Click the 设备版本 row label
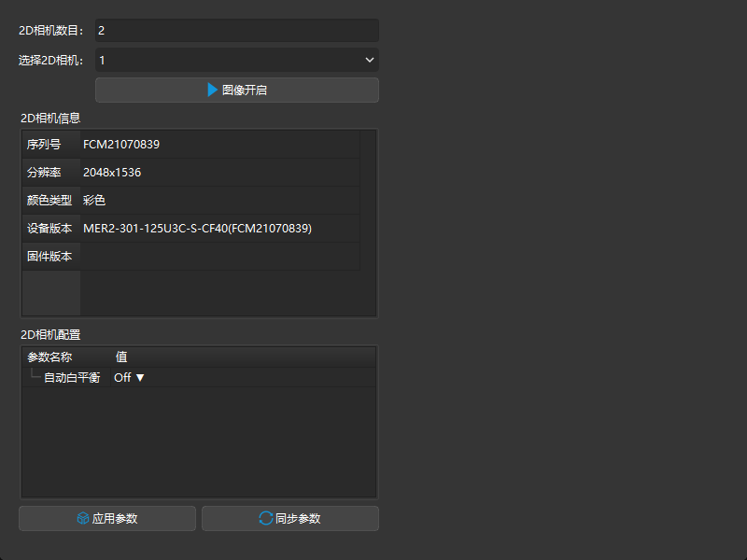 tap(51, 229)
